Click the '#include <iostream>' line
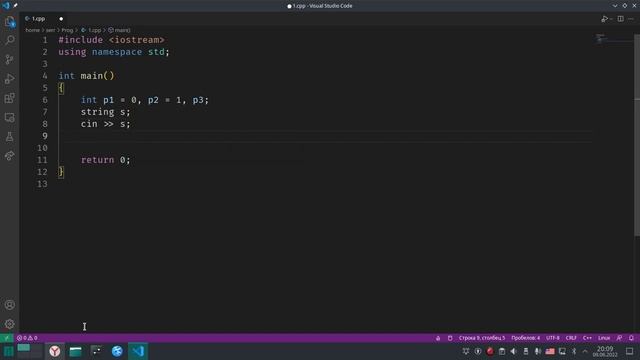 point(111,40)
